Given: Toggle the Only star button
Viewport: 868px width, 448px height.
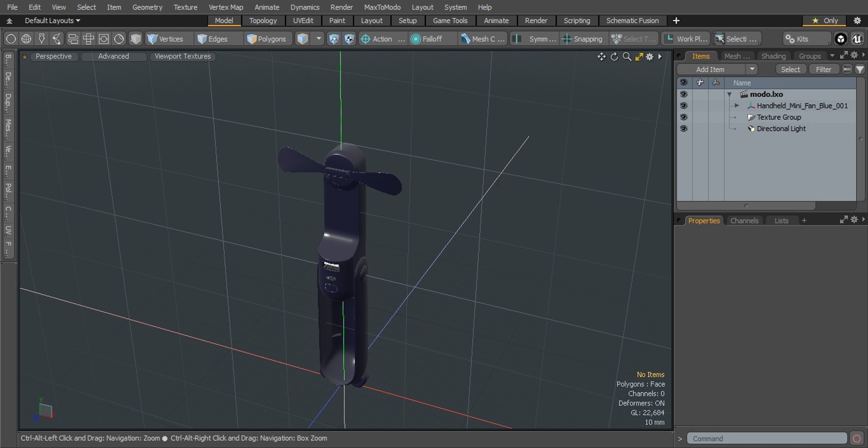Looking at the screenshot, I should coord(825,21).
